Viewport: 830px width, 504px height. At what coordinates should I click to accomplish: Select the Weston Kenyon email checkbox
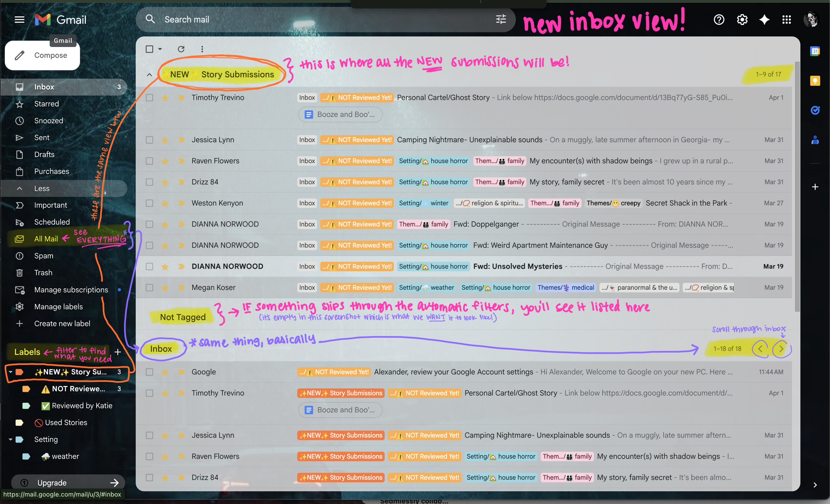click(x=149, y=203)
